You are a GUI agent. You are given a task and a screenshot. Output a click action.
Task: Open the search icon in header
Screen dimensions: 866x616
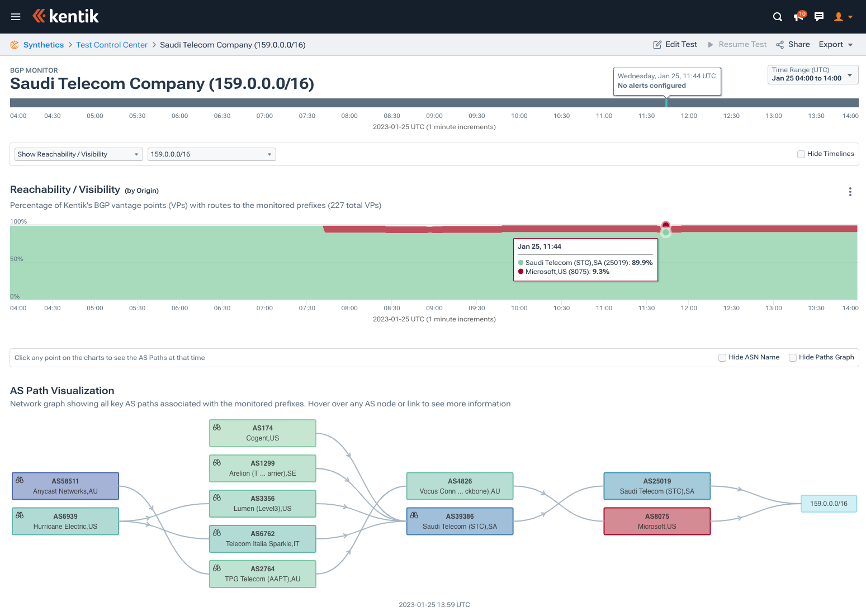coord(777,17)
